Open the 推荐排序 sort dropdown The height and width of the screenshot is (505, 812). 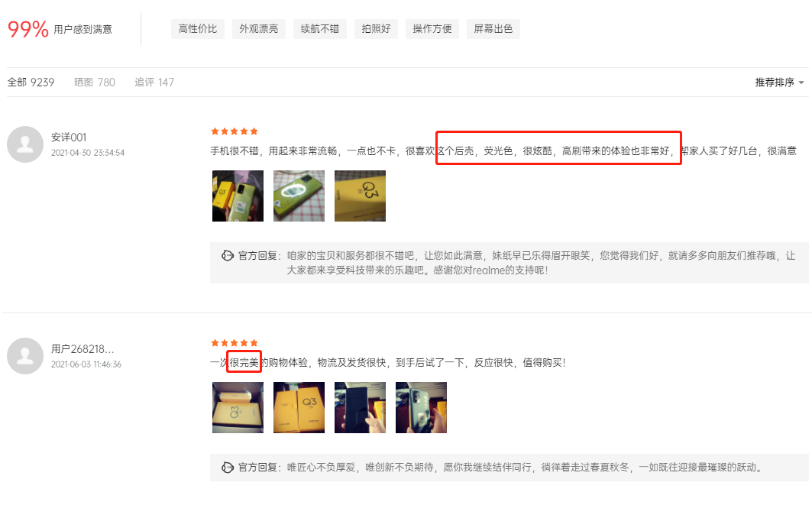779,83
